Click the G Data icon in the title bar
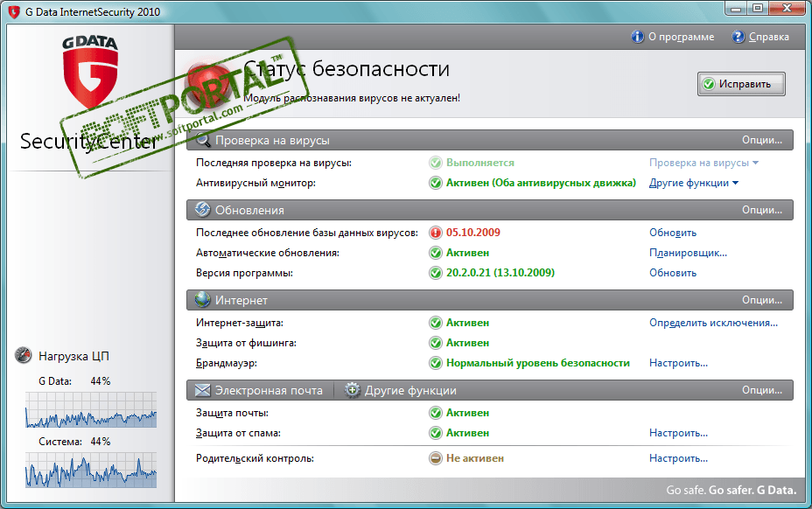Viewport: 812px width, 509px height. [14, 11]
